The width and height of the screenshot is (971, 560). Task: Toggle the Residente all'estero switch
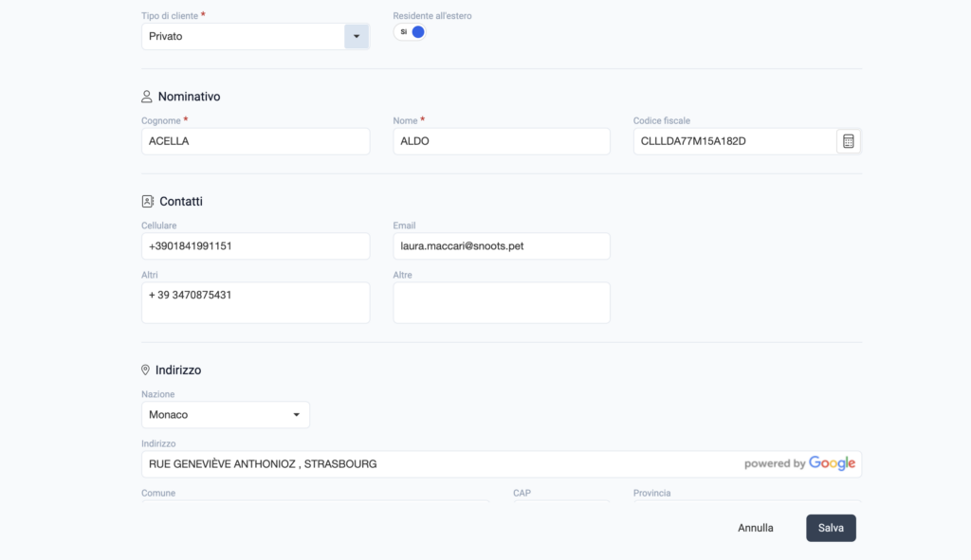[x=410, y=32]
